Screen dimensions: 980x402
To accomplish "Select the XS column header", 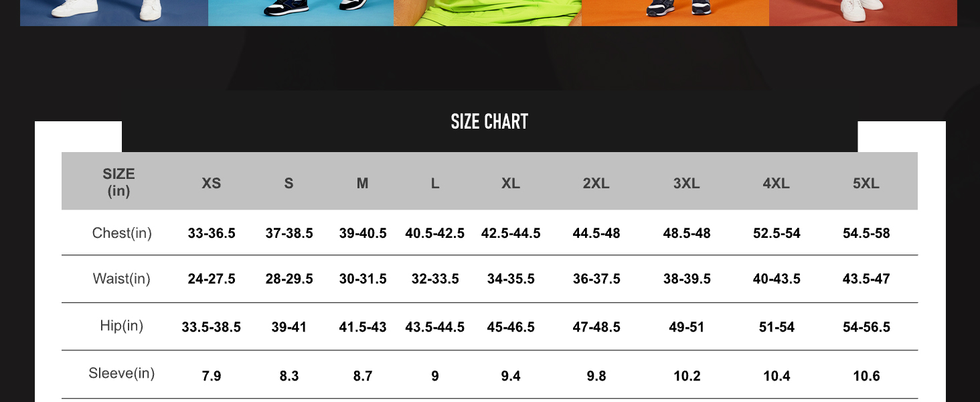I will pyautogui.click(x=212, y=184).
